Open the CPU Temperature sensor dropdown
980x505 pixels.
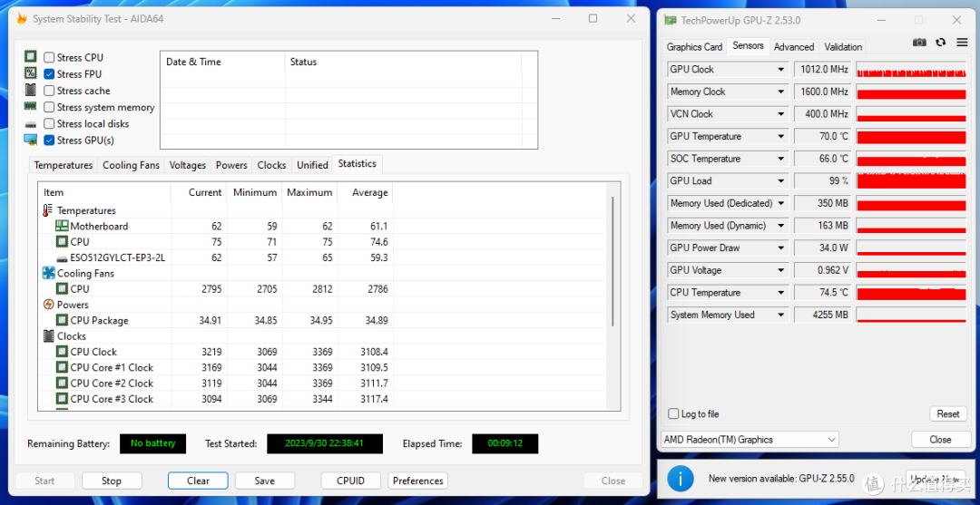[780, 293]
